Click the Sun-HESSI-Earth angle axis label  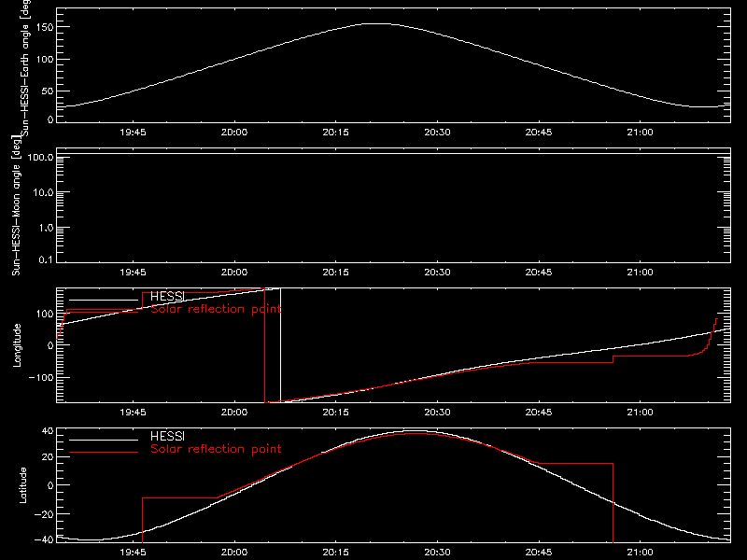click(x=25, y=68)
